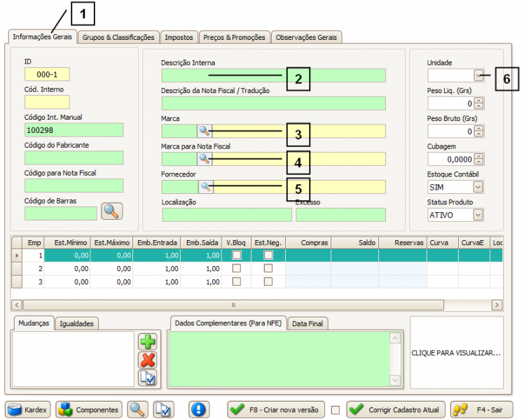Open the Estoque Contábil dropdown
The width and height of the screenshot is (524, 420).
pos(478,187)
